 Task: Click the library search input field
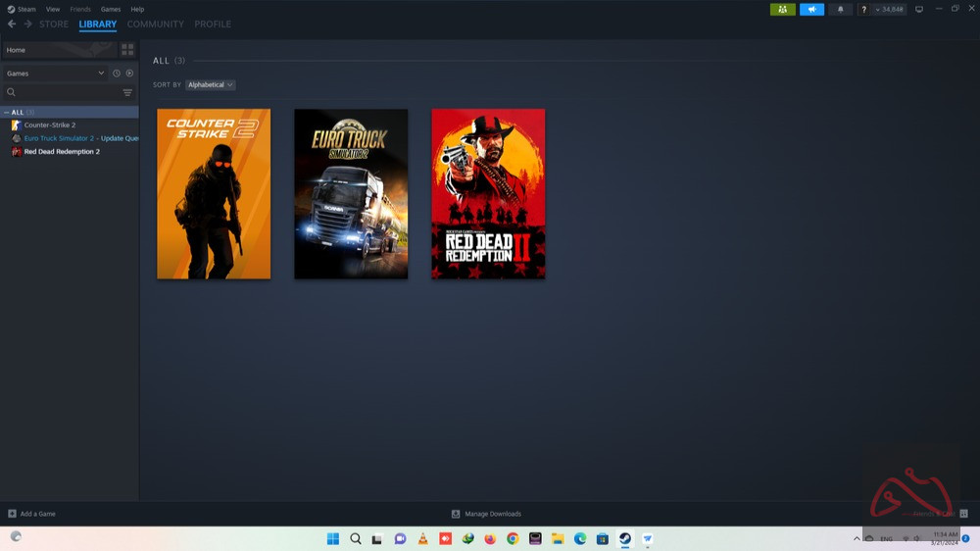coord(64,93)
